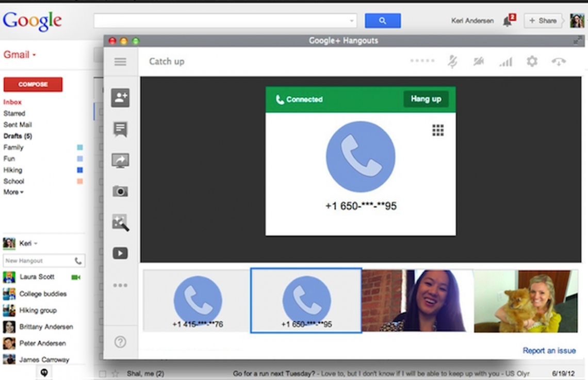
Task: Open Sent Mail
Action: click(18, 124)
